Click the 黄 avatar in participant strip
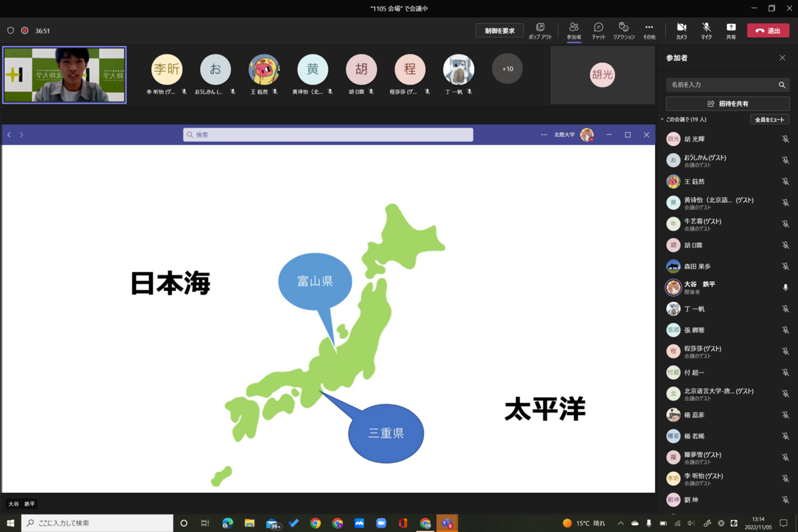 (313, 69)
